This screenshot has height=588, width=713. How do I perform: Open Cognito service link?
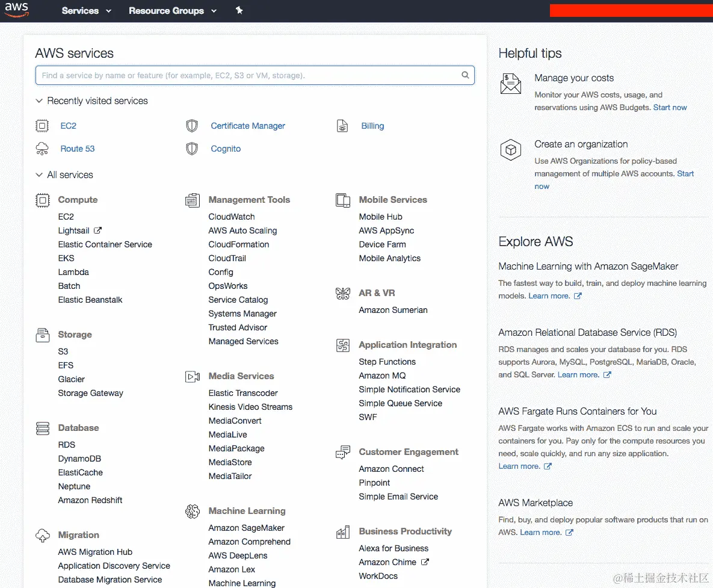pyautogui.click(x=226, y=148)
